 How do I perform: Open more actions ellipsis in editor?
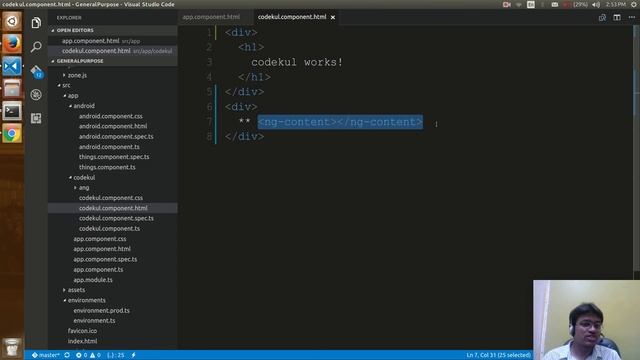point(631,18)
